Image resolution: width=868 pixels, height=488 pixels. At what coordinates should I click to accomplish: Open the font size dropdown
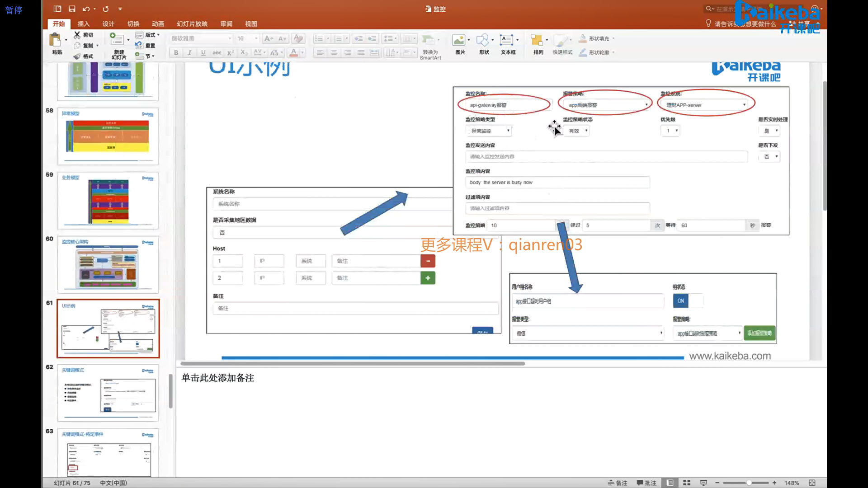point(256,38)
